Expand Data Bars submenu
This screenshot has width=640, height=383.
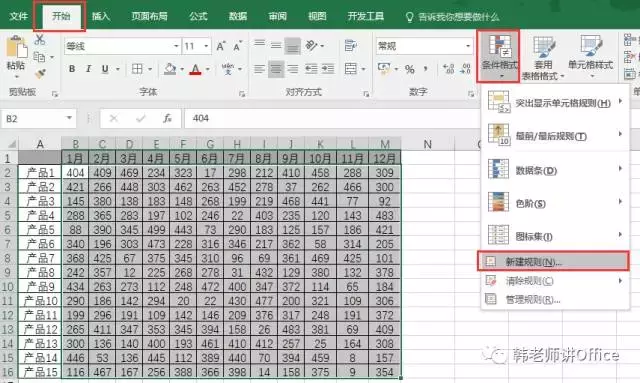click(x=556, y=170)
